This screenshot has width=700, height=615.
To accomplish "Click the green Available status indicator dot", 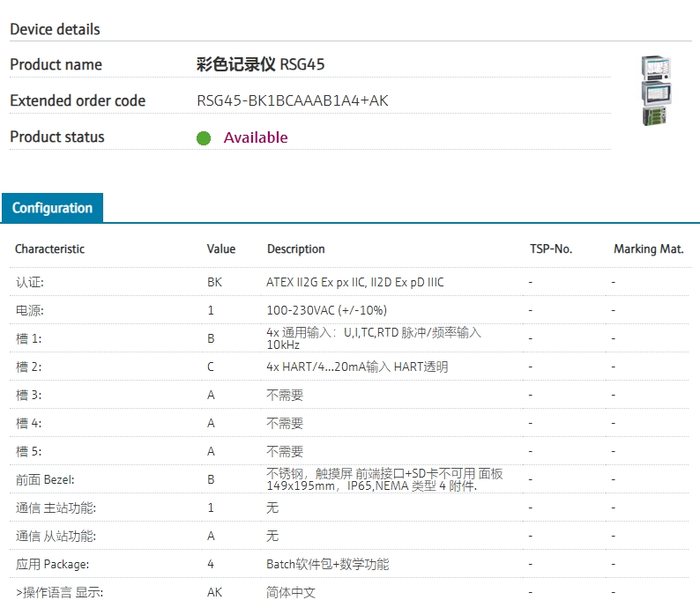I will [x=204, y=137].
